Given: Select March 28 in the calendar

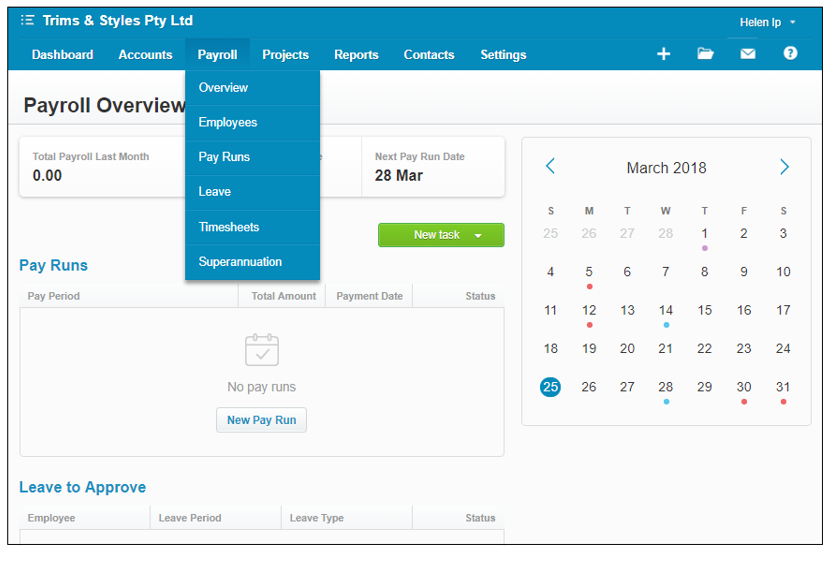Looking at the screenshot, I should (x=666, y=387).
